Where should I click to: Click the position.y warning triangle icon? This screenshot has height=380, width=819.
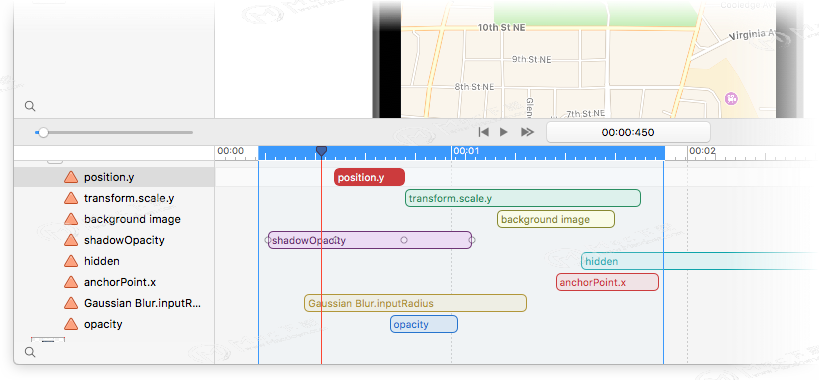pyautogui.click(x=71, y=177)
